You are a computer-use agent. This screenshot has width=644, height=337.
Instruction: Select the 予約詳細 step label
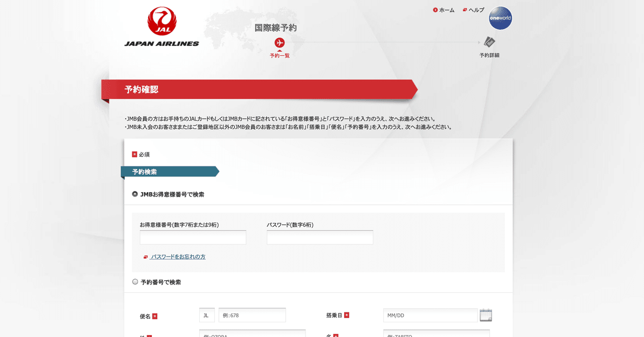point(489,56)
